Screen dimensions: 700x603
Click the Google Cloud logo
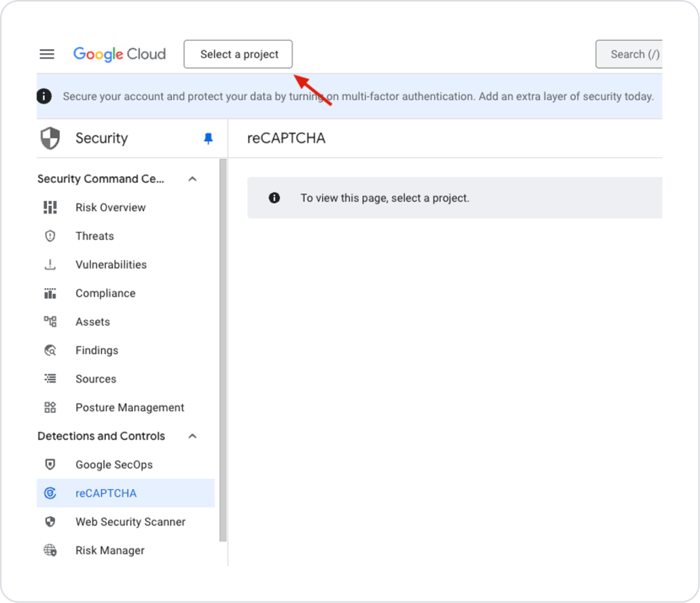pos(120,54)
